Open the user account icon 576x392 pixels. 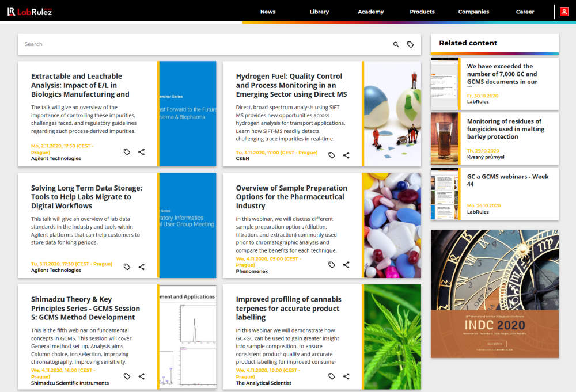tap(564, 12)
